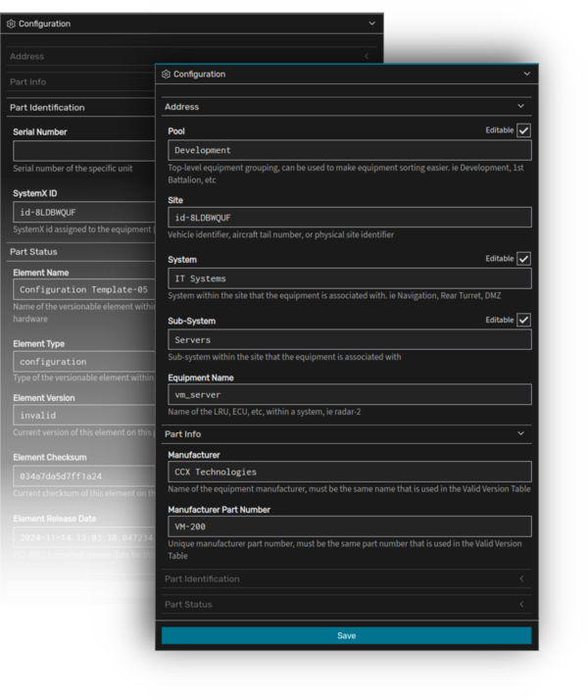Image resolution: width=588 pixels, height=700 pixels.
Task: Expand the Part Status section in front panel
Action: 521,604
